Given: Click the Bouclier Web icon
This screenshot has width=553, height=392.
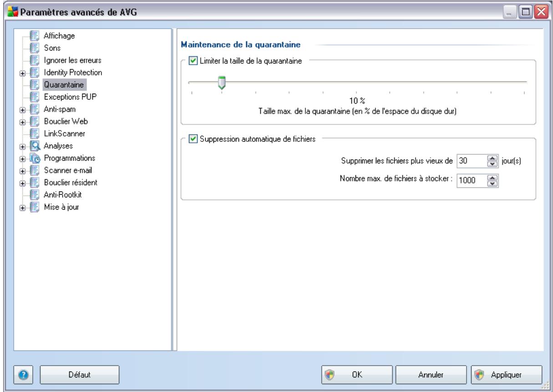Looking at the screenshot, I should (35, 121).
